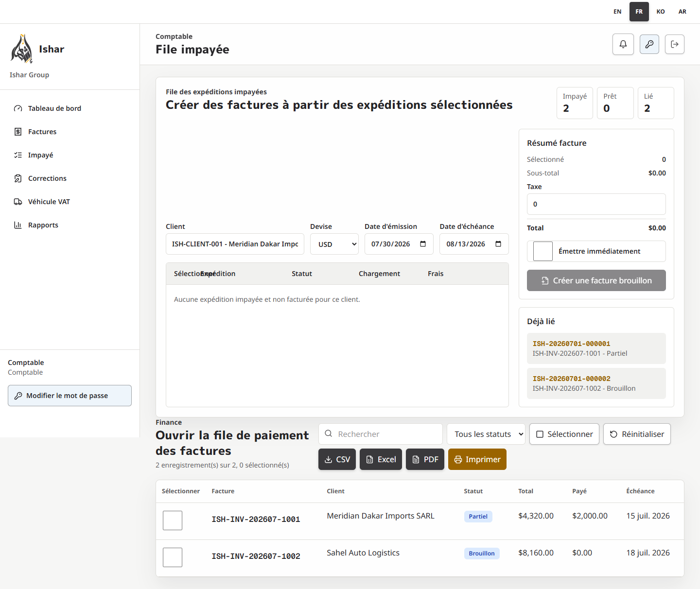Open notifications bell icon
Viewport: 700px width, 589px height.
623,44
